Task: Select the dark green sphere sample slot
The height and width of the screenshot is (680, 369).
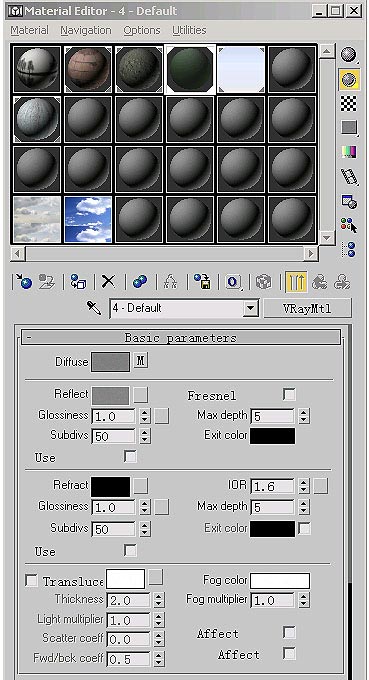Action: pyautogui.click(x=190, y=69)
